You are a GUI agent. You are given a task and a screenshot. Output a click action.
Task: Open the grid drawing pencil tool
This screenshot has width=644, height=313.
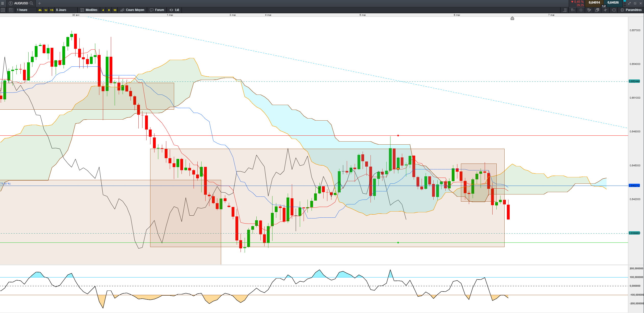[x=589, y=10]
